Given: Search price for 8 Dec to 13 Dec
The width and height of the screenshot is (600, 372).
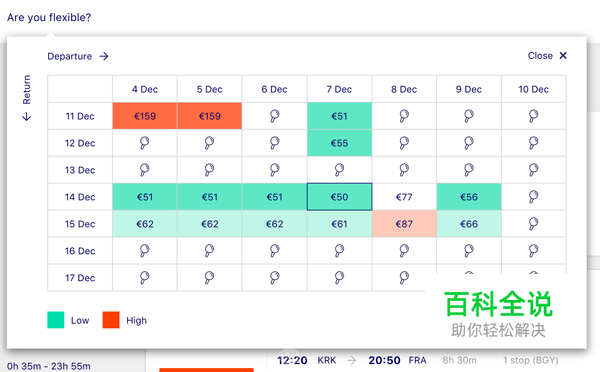Looking at the screenshot, I should click(404, 170).
